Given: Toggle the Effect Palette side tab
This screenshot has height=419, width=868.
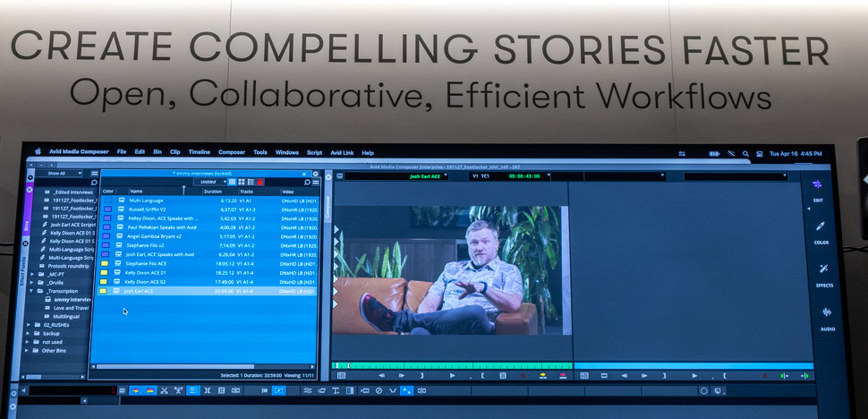Looking at the screenshot, I should tap(24, 269).
